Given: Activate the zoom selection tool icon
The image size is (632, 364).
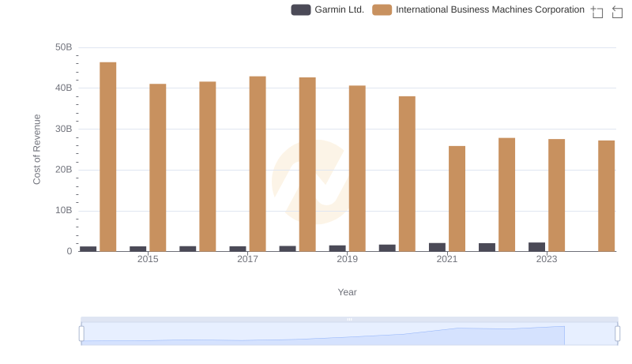Looking at the screenshot, I should tap(597, 12).
